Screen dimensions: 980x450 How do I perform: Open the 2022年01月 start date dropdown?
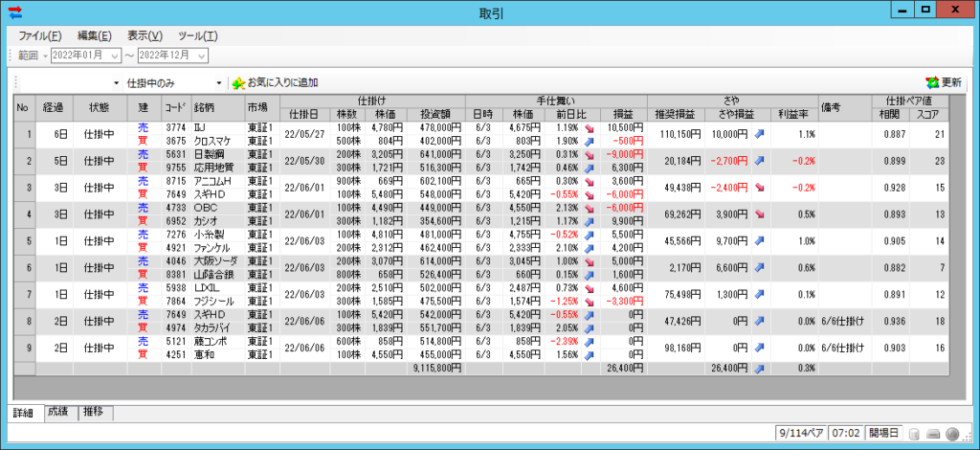[x=116, y=56]
